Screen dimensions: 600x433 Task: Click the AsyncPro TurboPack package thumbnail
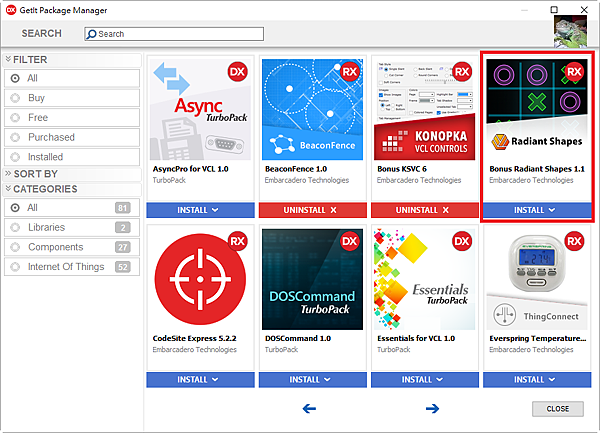coord(201,110)
